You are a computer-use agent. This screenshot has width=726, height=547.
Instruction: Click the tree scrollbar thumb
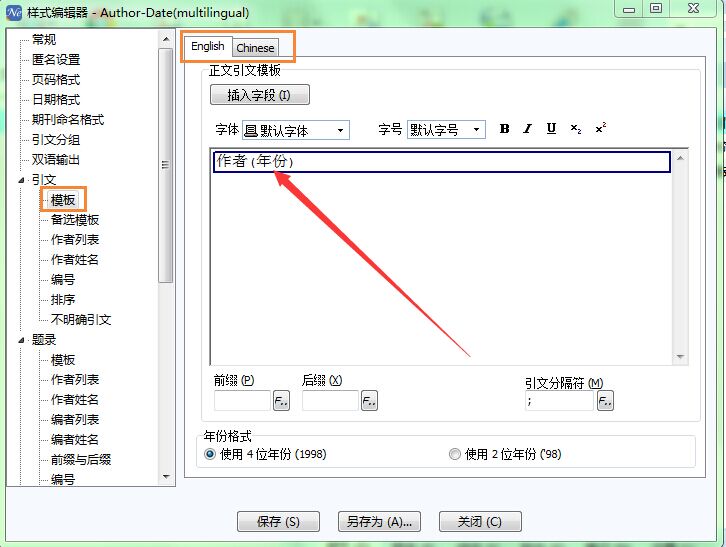[x=166, y=165]
